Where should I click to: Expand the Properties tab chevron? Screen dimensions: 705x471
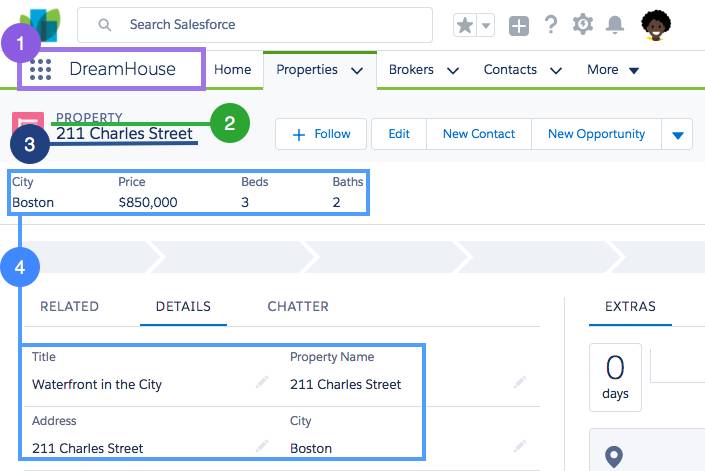357,71
